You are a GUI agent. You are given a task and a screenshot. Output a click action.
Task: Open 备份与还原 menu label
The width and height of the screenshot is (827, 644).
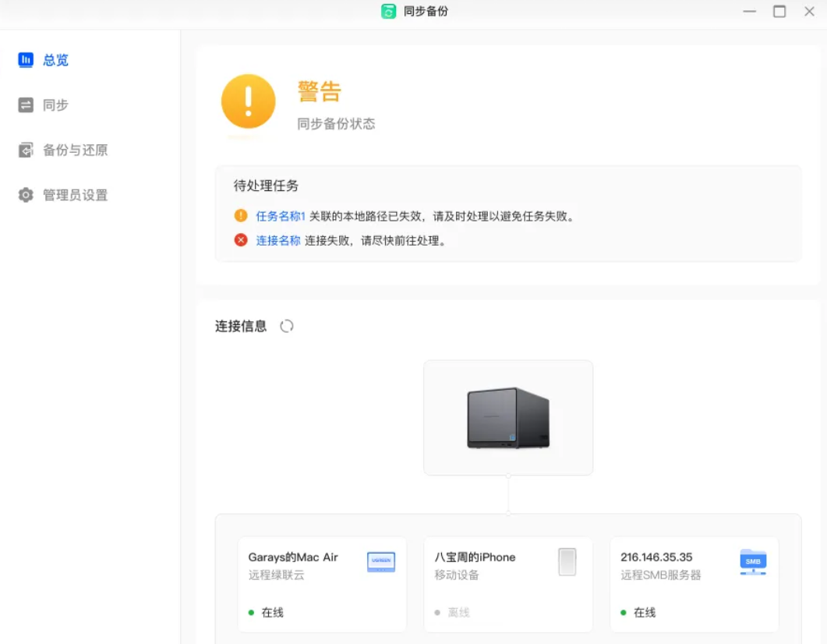tap(75, 150)
